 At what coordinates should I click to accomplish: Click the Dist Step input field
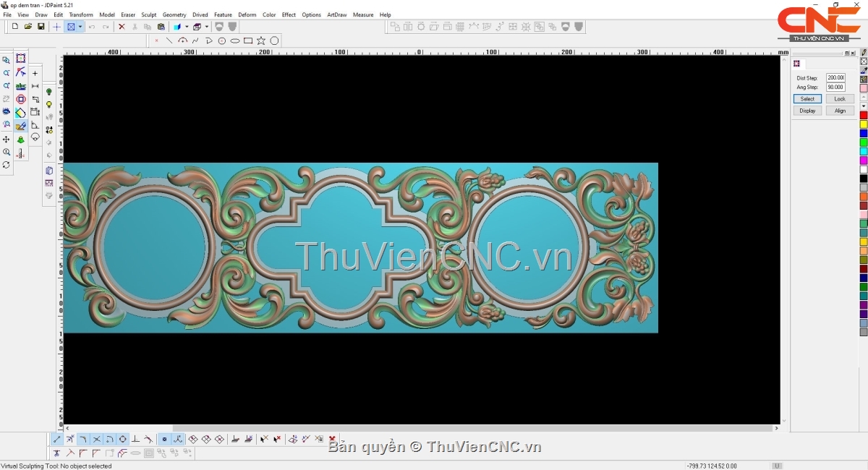click(835, 77)
